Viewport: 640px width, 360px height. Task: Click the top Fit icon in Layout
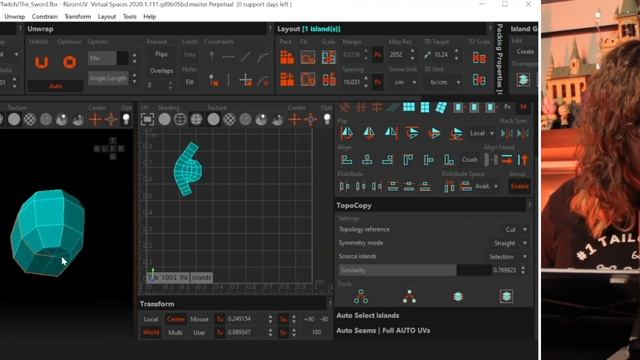pos(308,58)
